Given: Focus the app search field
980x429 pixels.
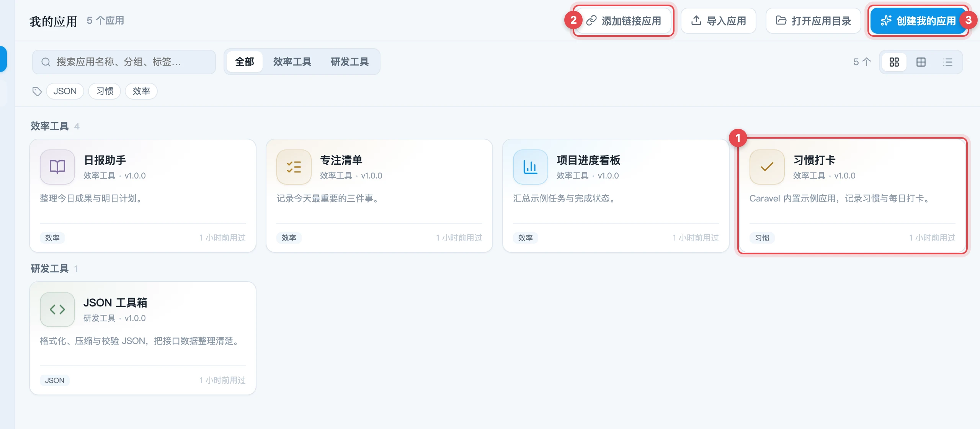Looking at the screenshot, I should (x=124, y=62).
